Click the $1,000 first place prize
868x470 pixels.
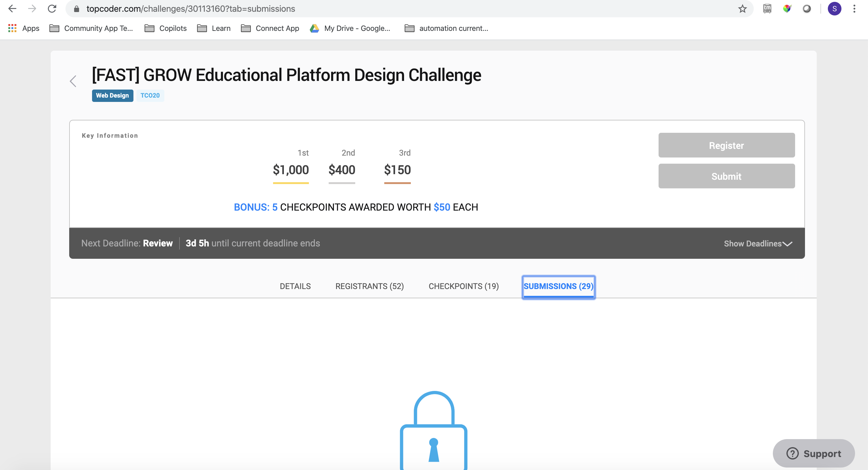point(291,170)
